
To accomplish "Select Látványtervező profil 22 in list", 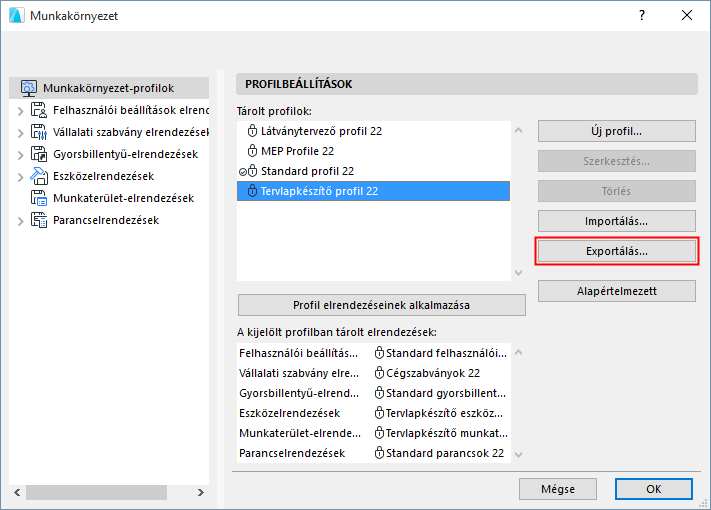I will 373,131.
